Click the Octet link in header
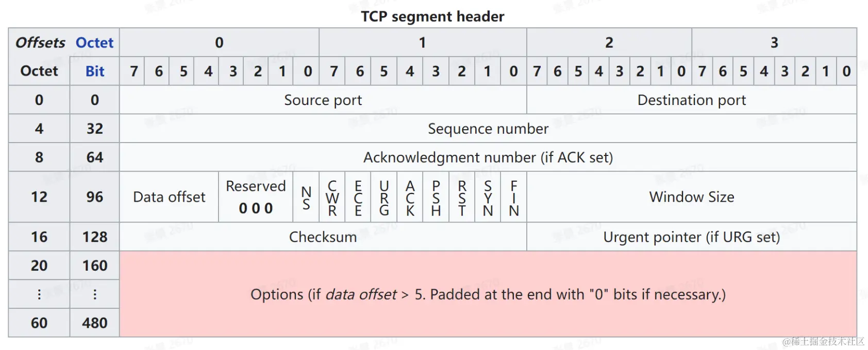 pyautogui.click(x=94, y=43)
